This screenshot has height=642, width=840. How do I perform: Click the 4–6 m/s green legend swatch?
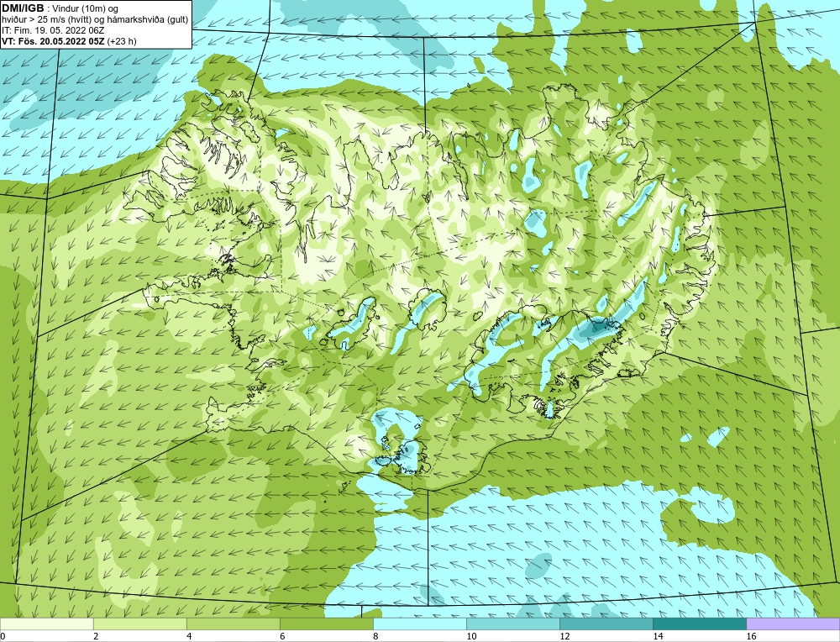click(233, 624)
